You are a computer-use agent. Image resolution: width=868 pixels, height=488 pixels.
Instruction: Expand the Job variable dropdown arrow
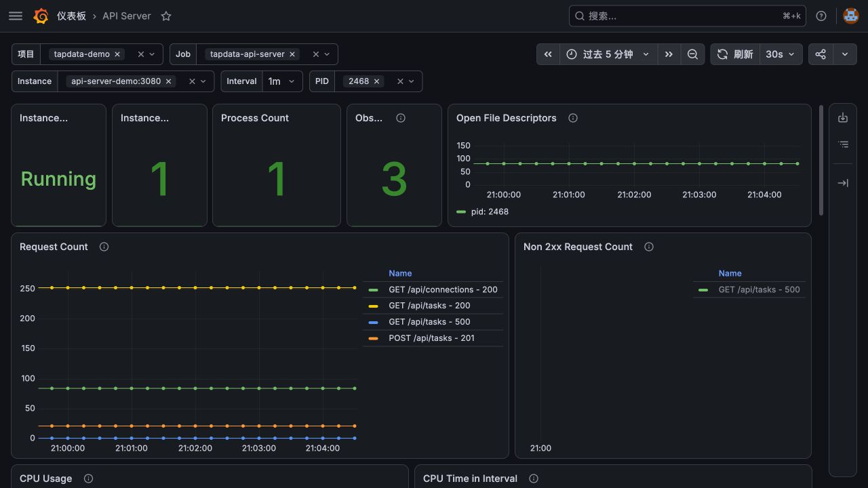click(x=327, y=54)
